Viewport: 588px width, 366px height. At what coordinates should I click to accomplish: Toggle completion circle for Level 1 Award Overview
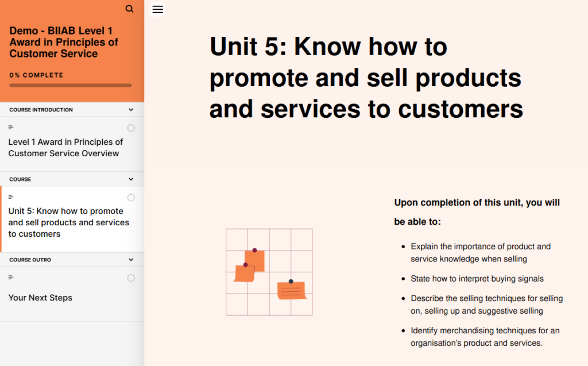[x=131, y=128]
